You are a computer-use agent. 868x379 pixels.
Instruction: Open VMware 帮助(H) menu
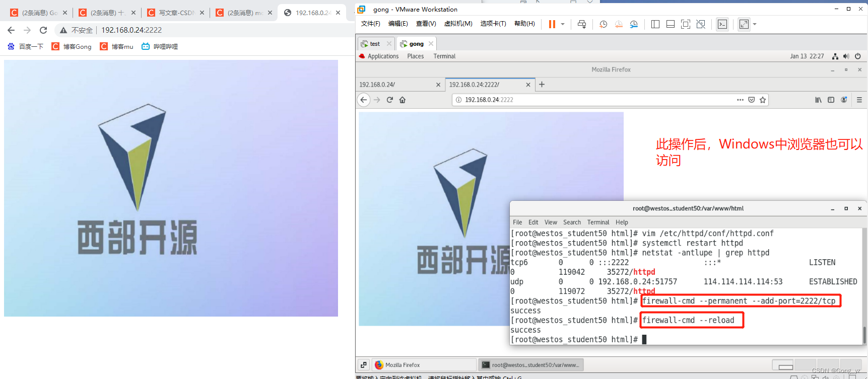(x=524, y=24)
